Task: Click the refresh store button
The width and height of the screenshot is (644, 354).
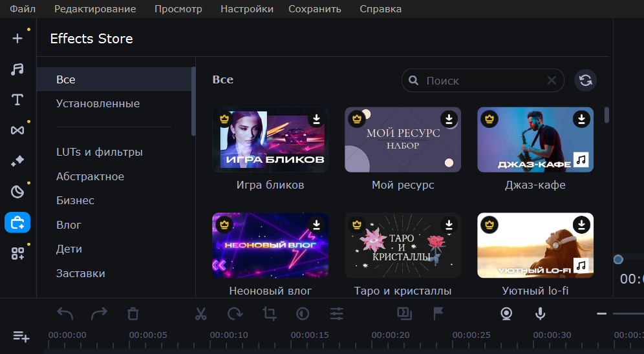Action: pyautogui.click(x=585, y=80)
